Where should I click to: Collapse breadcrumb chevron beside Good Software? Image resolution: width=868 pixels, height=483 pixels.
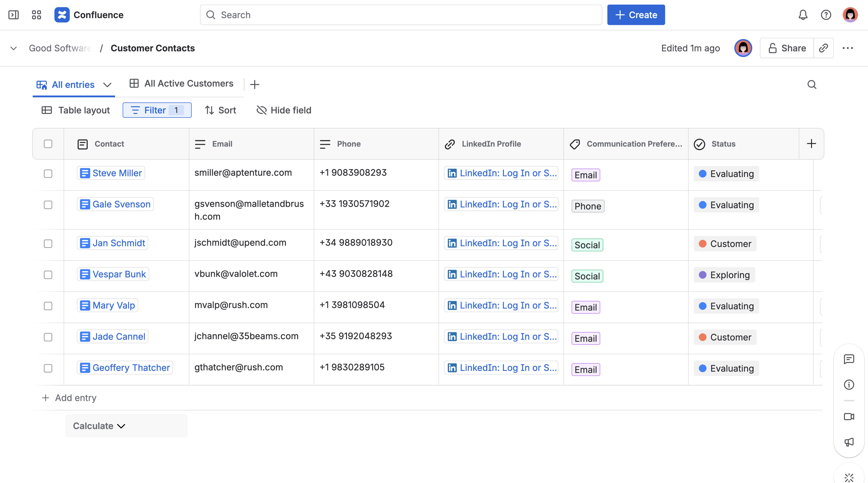(14, 48)
